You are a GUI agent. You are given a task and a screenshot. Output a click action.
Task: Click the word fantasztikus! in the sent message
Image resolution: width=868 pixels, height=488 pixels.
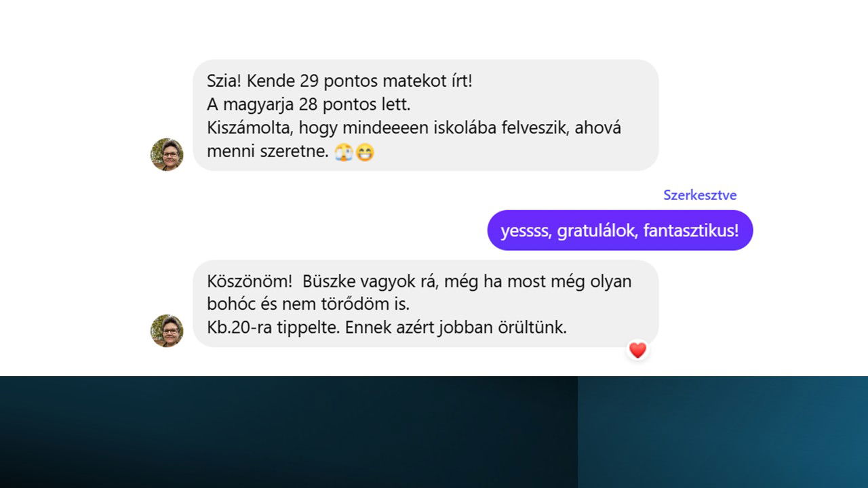690,231
